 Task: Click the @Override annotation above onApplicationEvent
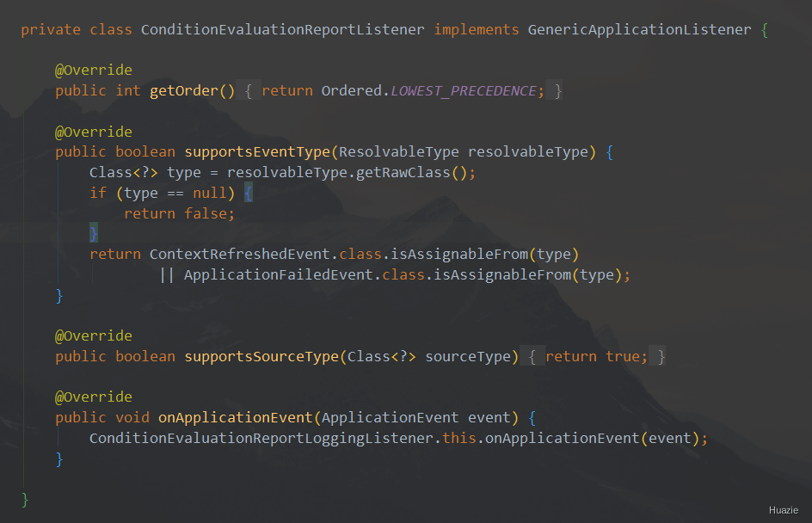[x=93, y=397]
